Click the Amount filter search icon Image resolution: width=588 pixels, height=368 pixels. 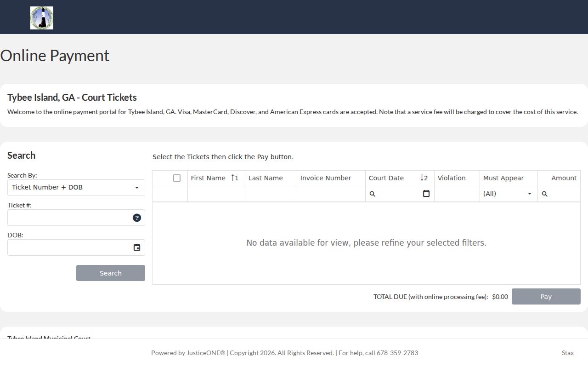pyautogui.click(x=545, y=194)
